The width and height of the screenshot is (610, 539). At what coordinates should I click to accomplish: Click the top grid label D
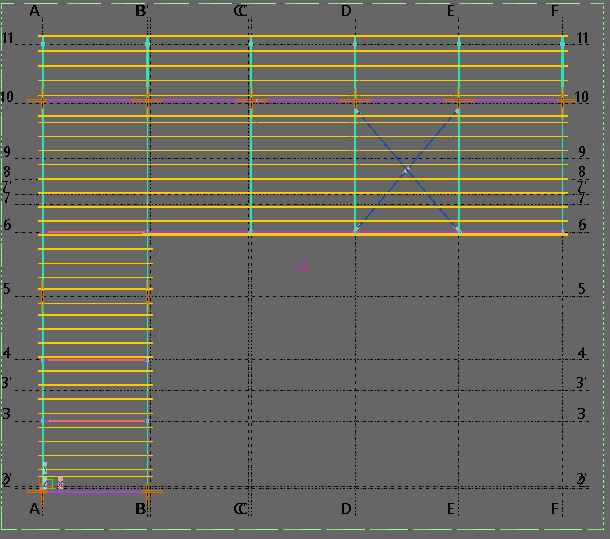coord(346,11)
